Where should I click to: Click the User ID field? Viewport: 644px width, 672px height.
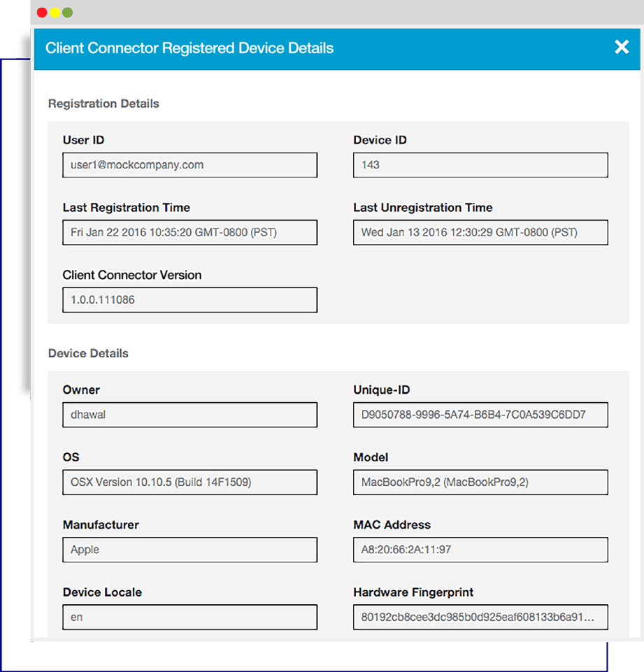pos(189,165)
